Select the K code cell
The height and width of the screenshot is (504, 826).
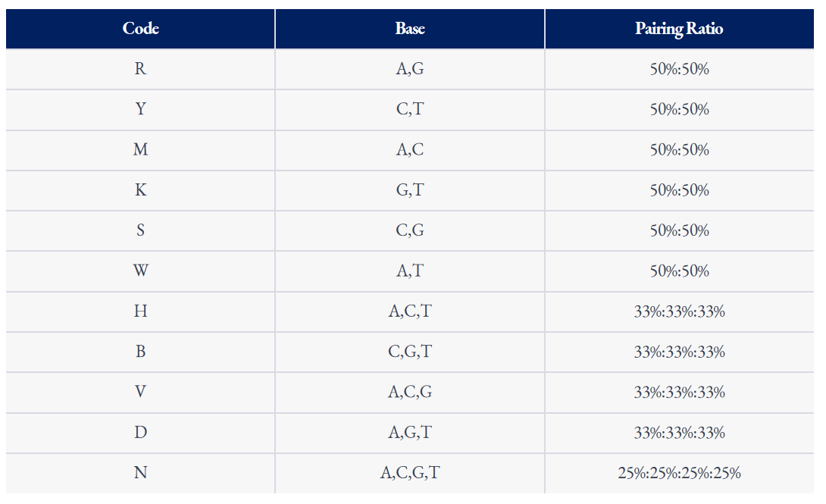tap(140, 190)
